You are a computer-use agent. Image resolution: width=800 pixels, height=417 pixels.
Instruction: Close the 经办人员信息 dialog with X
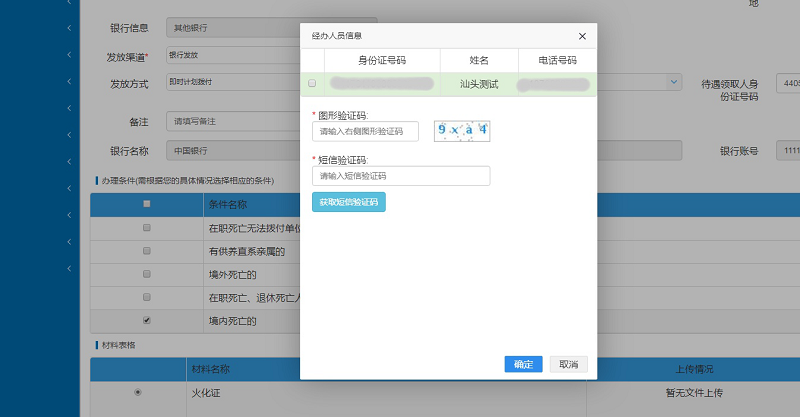pos(582,37)
